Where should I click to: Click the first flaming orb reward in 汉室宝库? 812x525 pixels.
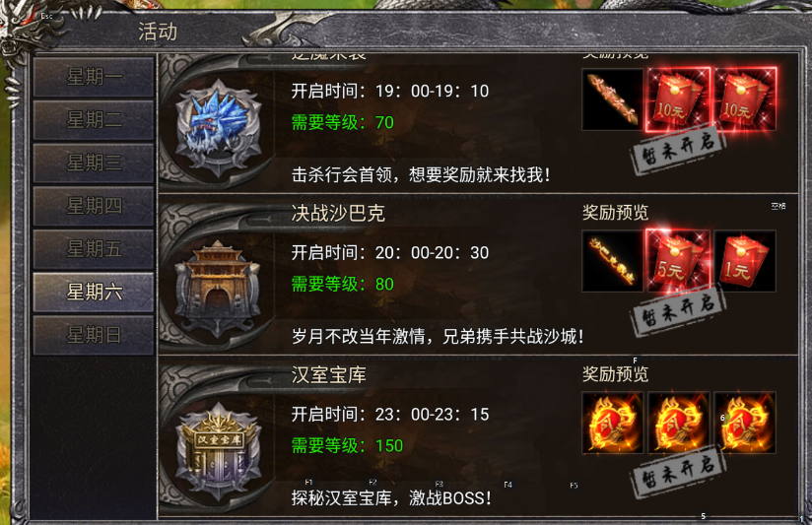tap(613, 423)
